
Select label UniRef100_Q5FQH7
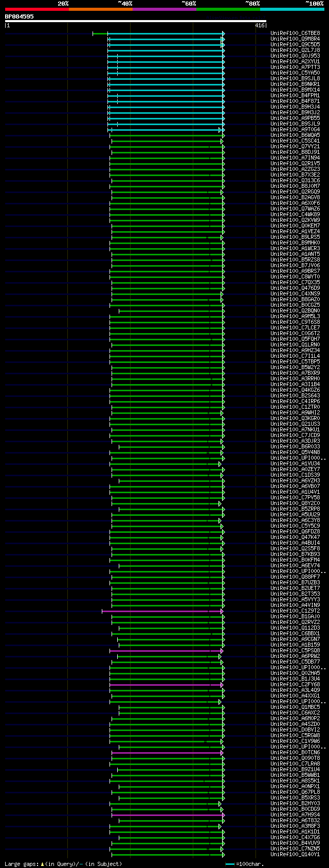(295, 339)
